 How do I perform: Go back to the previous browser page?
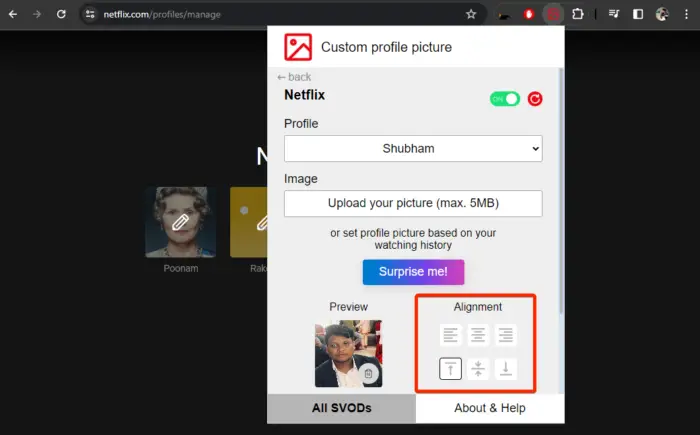pos(13,14)
